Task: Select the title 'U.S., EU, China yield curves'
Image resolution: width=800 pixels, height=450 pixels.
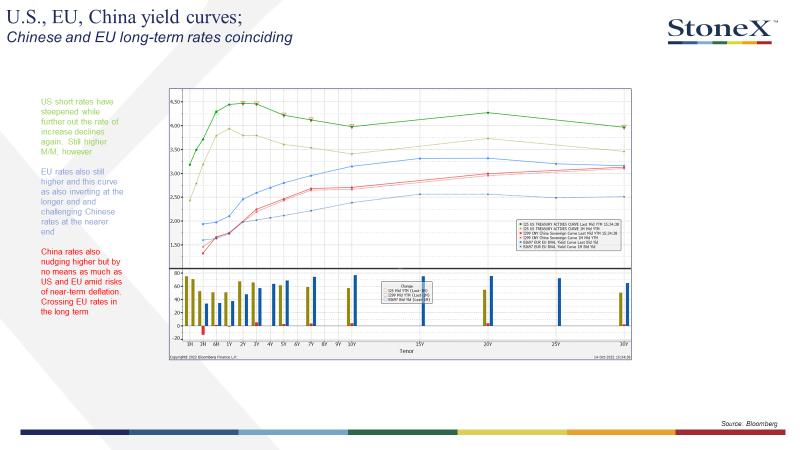Action: coord(124,17)
